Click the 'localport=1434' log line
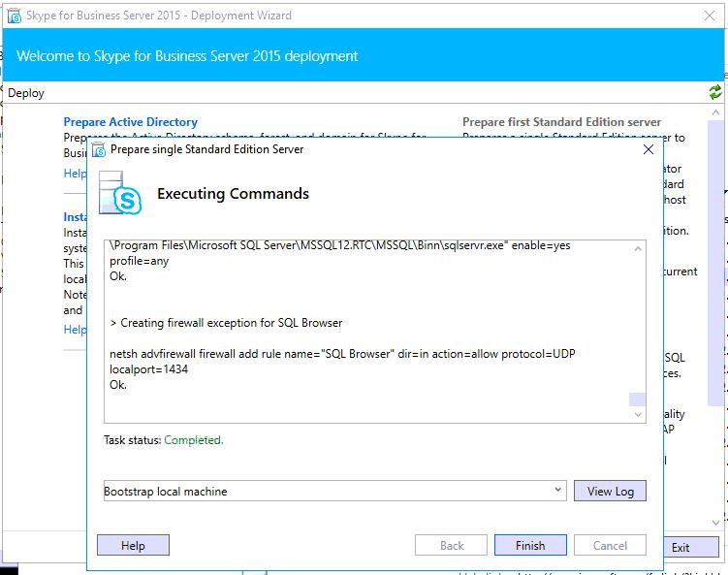Viewport: 728px width, 575px height. pos(148,369)
